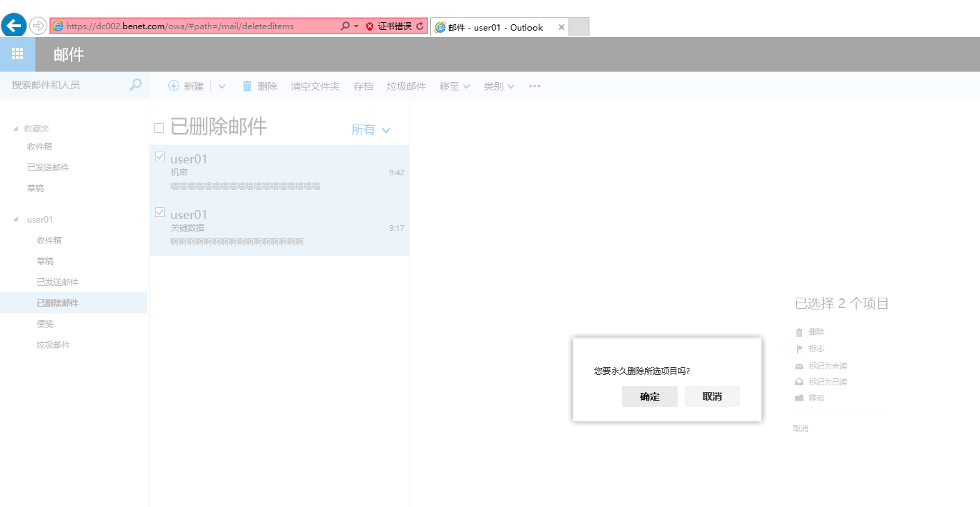Screen dimensions: 980x507
Task: Close the Outlook browser tab
Action: (561, 27)
